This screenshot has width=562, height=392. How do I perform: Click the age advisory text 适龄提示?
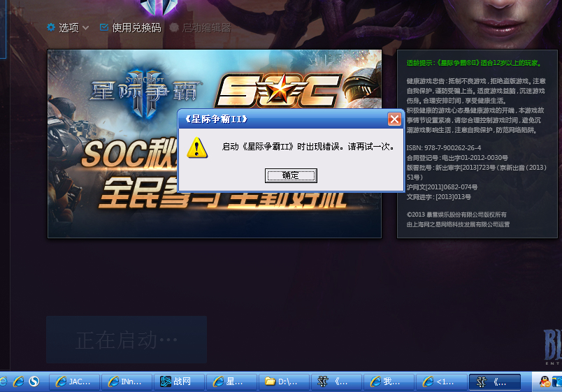coord(474,63)
